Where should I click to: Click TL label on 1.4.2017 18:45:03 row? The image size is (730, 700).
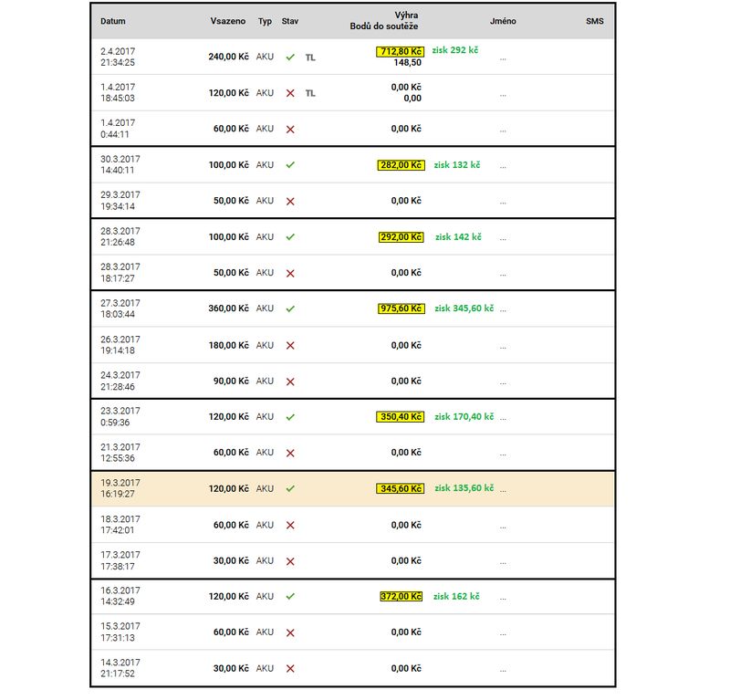[x=310, y=93]
